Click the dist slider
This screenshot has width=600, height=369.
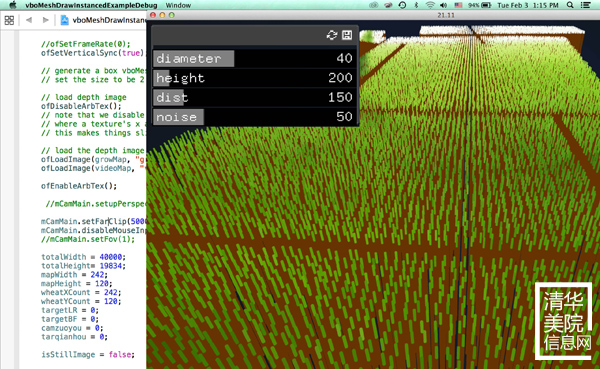pos(255,97)
